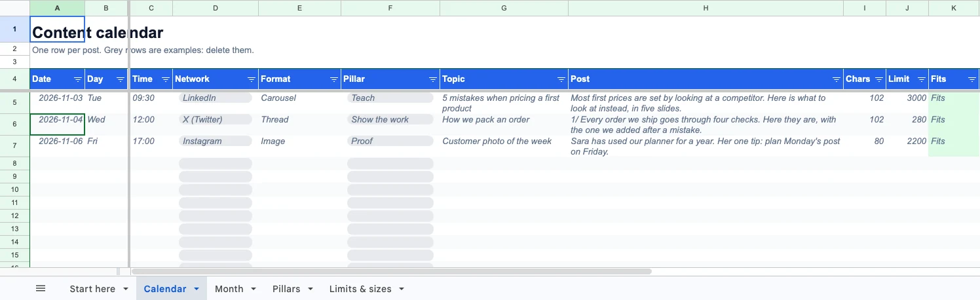The height and width of the screenshot is (300, 980).
Task: Open Calendar tab dropdown arrow
Action: pyautogui.click(x=196, y=289)
